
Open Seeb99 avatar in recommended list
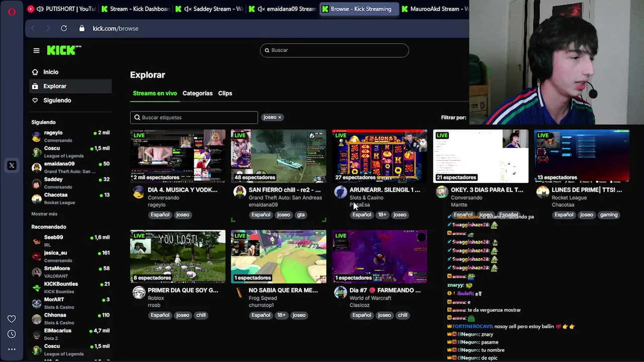coord(36,241)
